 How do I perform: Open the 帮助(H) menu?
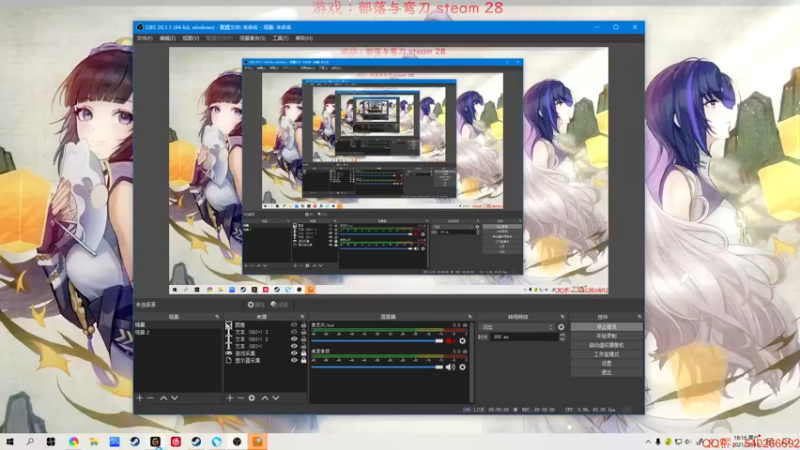(304, 38)
